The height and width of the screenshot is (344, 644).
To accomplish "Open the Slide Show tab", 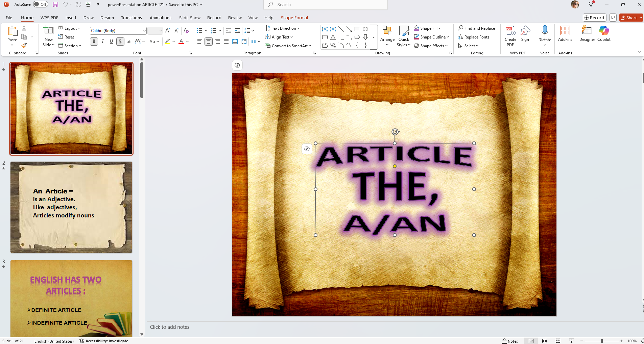I will (x=190, y=18).
